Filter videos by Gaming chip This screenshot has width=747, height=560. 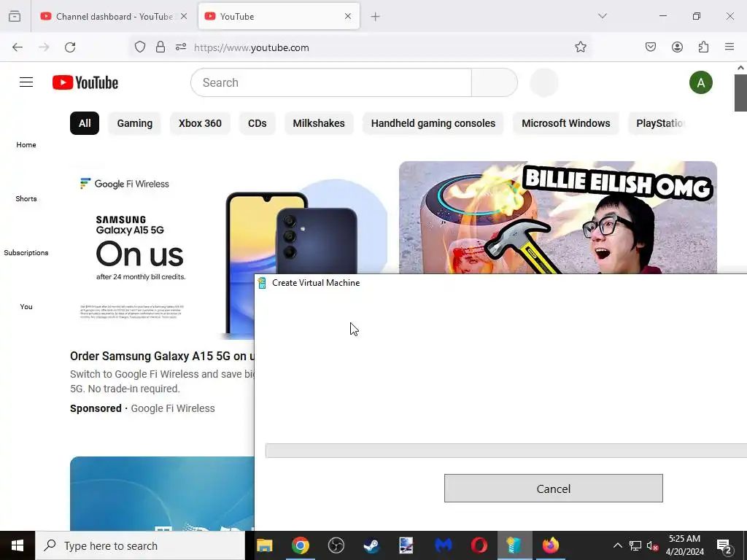(135, 123)
